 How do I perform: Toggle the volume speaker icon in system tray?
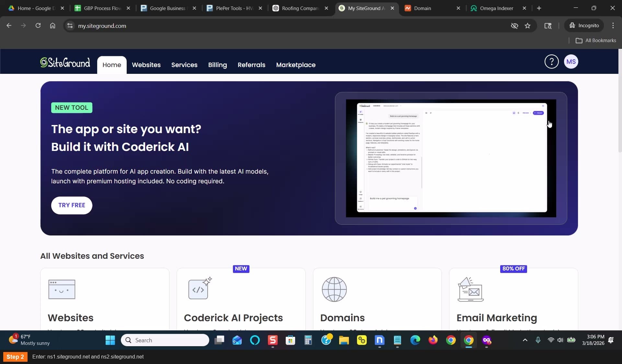tap(560, 340)
